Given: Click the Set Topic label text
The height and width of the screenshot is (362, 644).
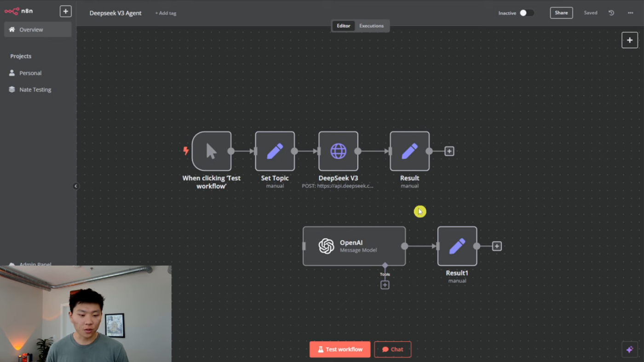Looking at the screenshot, I should (275, 178).
